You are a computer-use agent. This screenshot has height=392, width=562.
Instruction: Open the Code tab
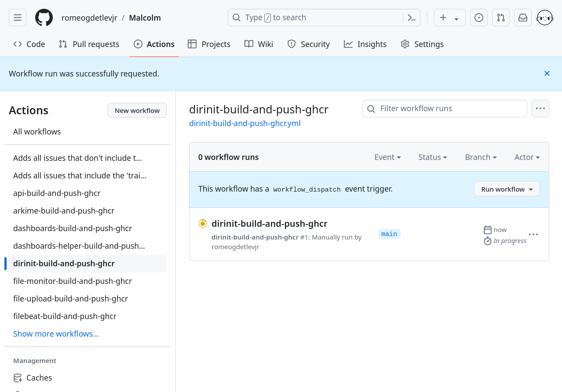pyautogui.click(x=29, y=44)
